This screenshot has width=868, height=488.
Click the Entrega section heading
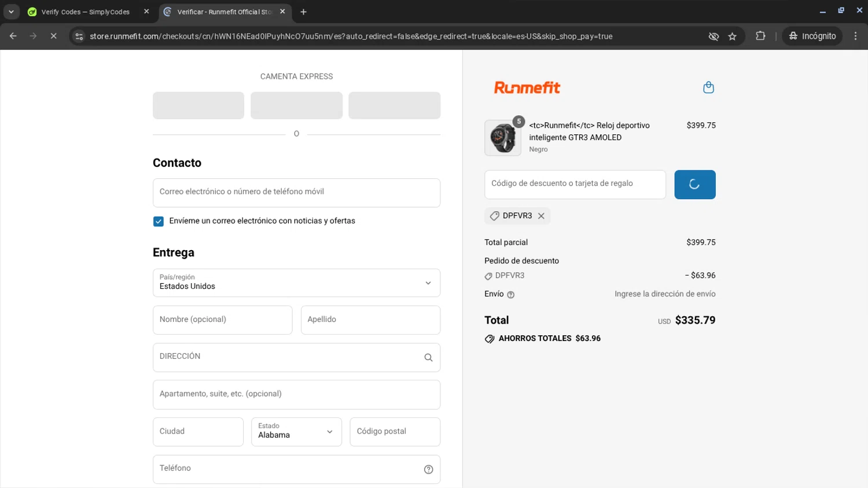click(174, 252)
